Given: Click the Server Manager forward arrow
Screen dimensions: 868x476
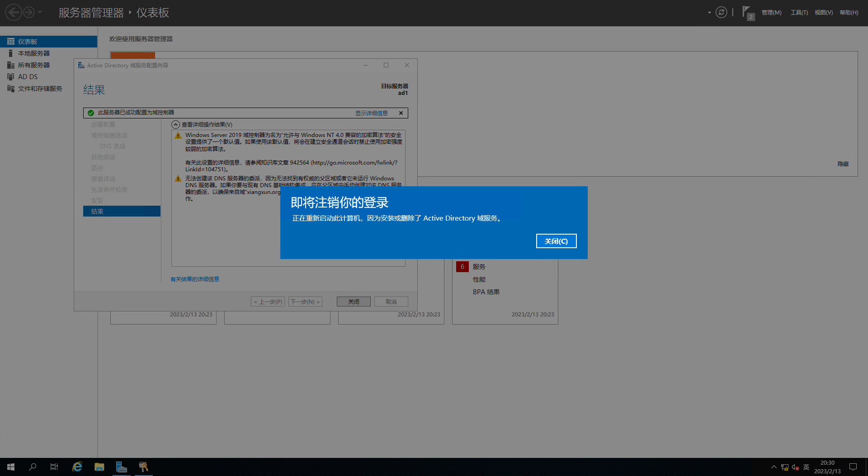Looking at the screenshot, I should pyautogui.click(x=29, y=12).
